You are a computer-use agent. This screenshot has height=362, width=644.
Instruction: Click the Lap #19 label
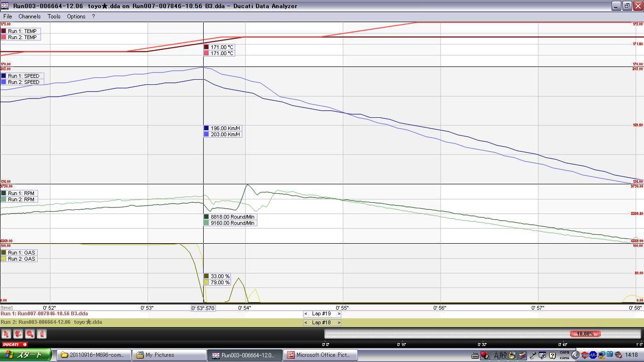pos(322,314)
